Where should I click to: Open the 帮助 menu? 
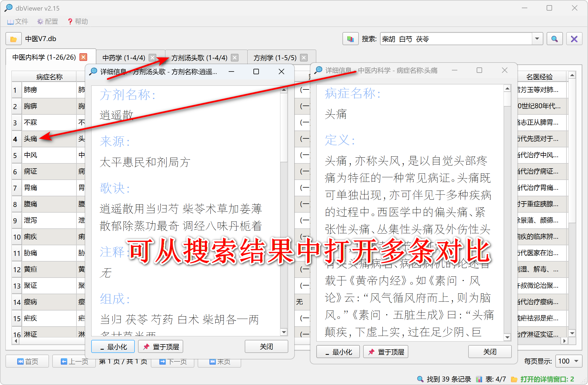[x=78, y=21]
